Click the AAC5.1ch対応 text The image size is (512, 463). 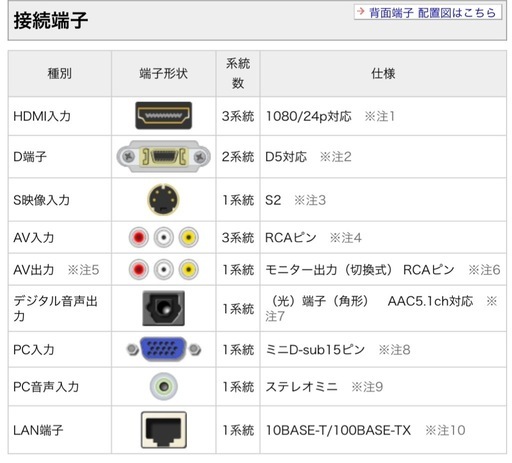[x=430, y=301]
